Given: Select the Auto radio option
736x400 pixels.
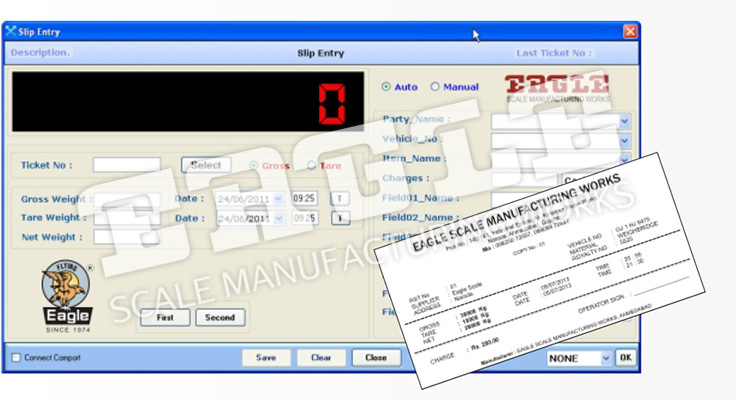Looking at the screenshot, I should (x=386, y=87).
